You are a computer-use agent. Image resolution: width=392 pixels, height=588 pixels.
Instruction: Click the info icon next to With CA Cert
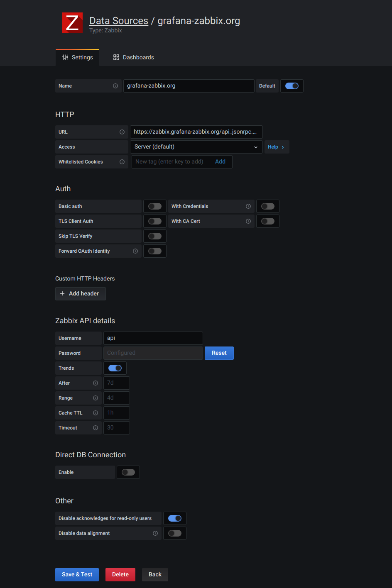pos(248,221)
